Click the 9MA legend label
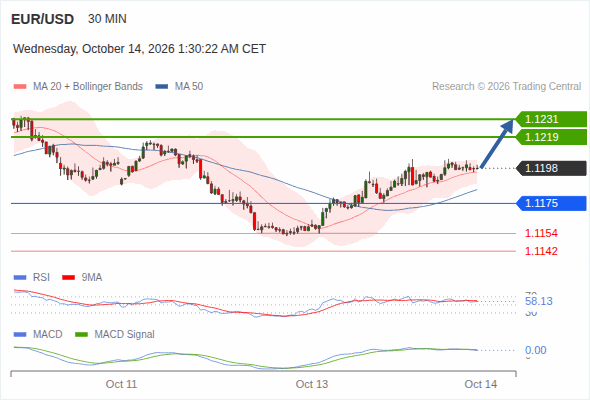 pyautogui.click(x=92, y=278)
